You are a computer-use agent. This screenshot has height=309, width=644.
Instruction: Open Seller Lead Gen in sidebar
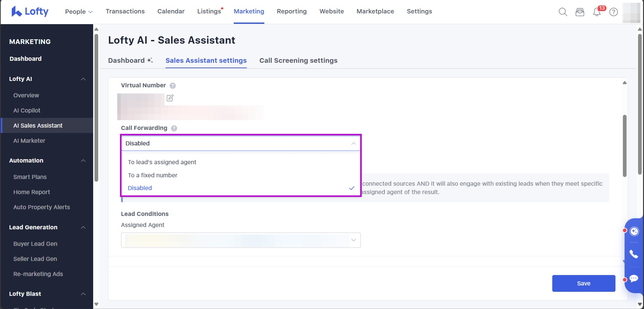click(x=35, y=259)
